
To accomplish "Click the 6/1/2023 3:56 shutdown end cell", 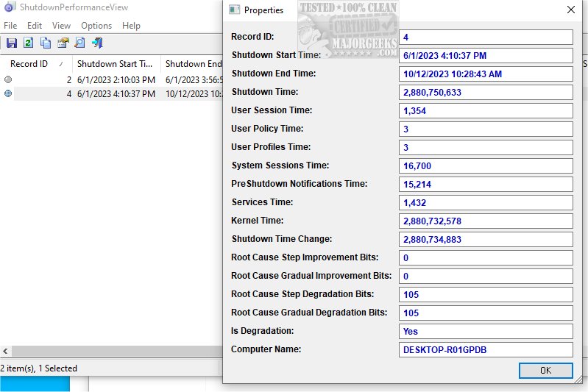I will pyautogui.click(x=194, y=80).
